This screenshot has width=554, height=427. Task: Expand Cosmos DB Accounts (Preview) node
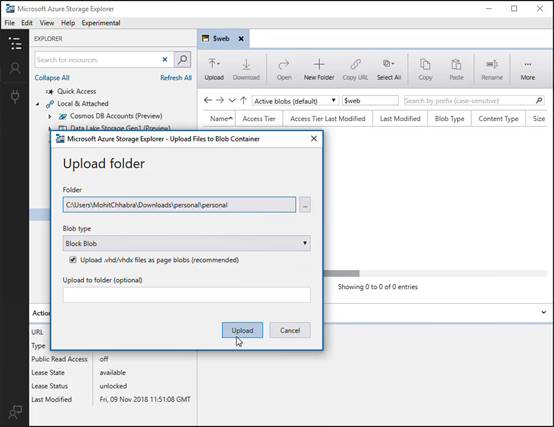(49, 116)
